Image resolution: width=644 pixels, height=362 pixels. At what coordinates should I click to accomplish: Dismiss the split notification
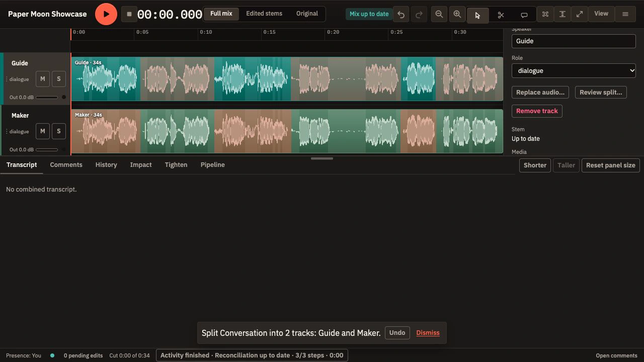coord(428,333)
